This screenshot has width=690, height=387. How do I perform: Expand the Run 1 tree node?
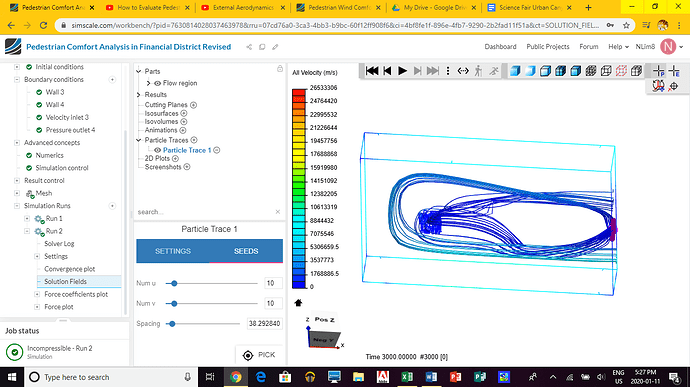(x=27, y=218)
